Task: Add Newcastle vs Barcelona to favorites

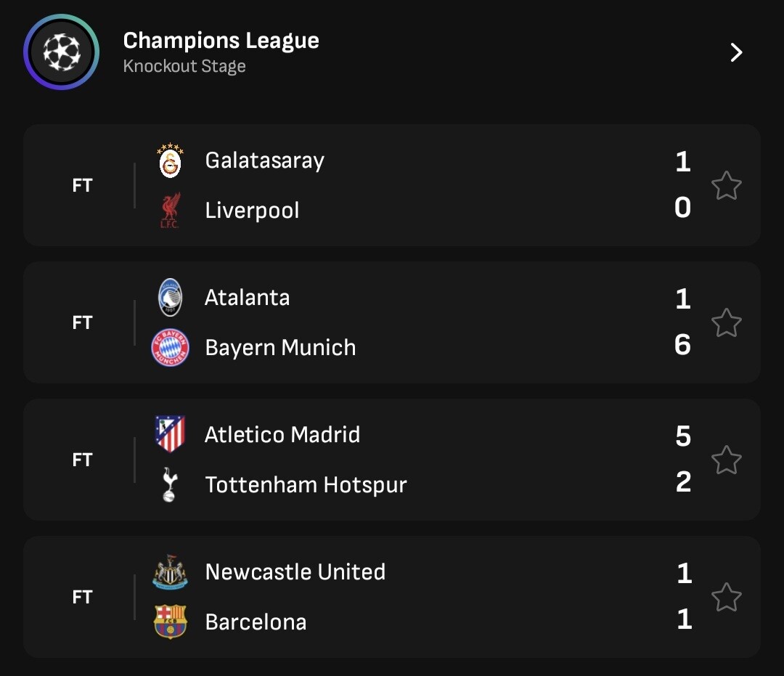Action: [x=726, y=598]
